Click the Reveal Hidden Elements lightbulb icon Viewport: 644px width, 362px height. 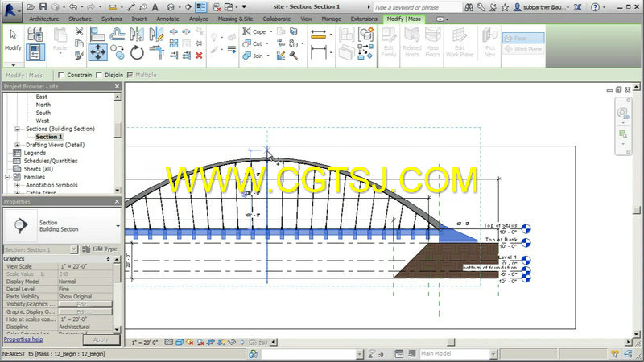(x=242, y=342)
